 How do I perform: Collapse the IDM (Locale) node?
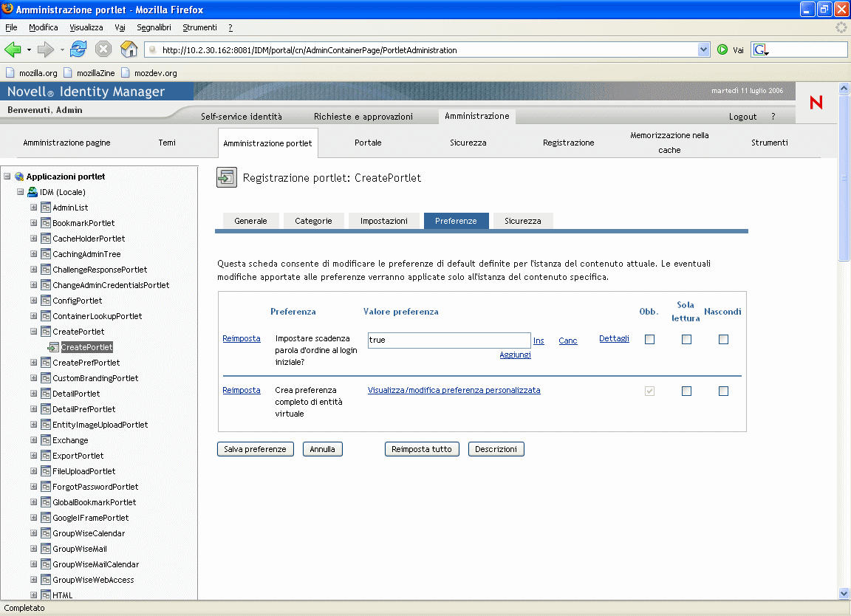click(20, 191)
